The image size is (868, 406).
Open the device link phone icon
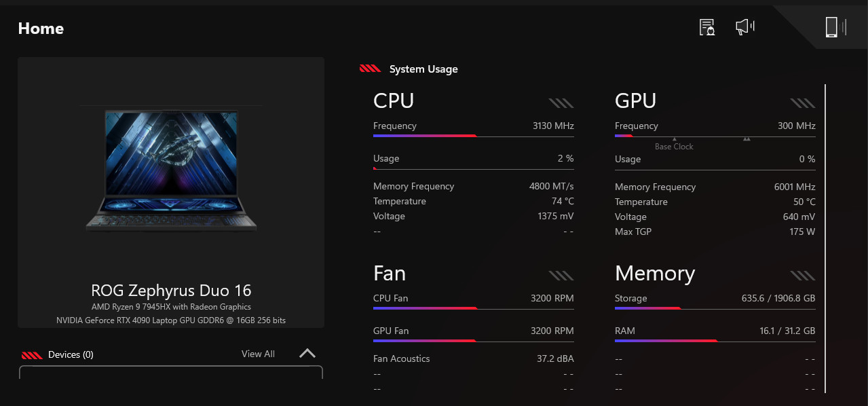[x=836, y=27]
